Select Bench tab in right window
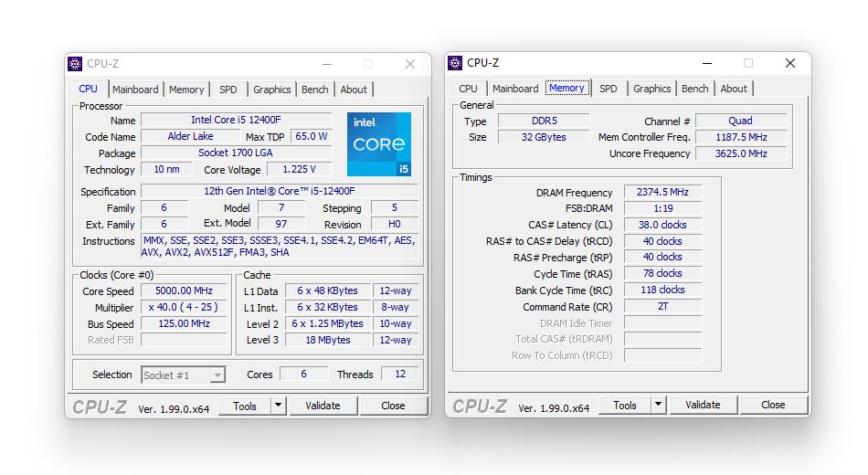This screenshot has width=868, height=475. pyautogui.click(x=694, y=89)
